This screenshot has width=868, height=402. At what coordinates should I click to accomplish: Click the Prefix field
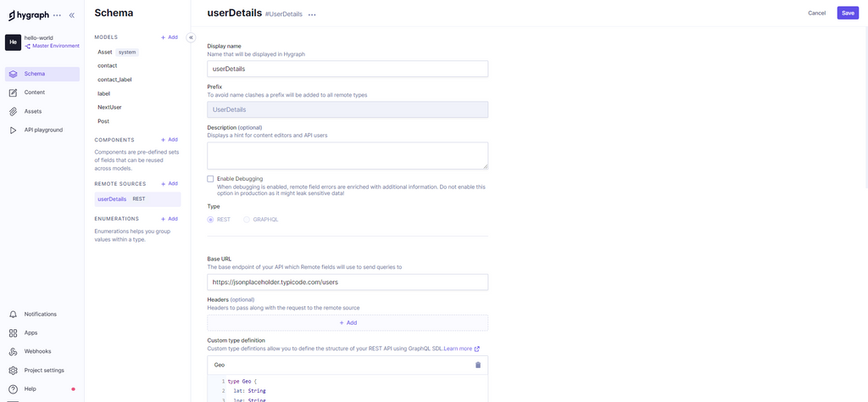tap(348, 109)
